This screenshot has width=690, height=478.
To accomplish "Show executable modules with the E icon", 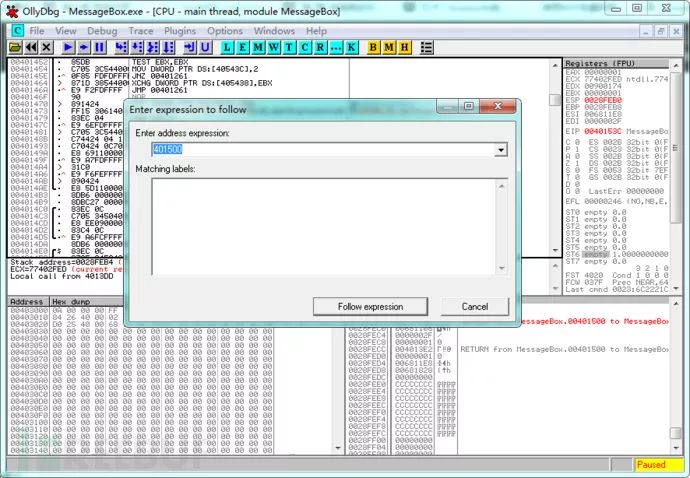I will pyautogui.click(x=242, y=47).
